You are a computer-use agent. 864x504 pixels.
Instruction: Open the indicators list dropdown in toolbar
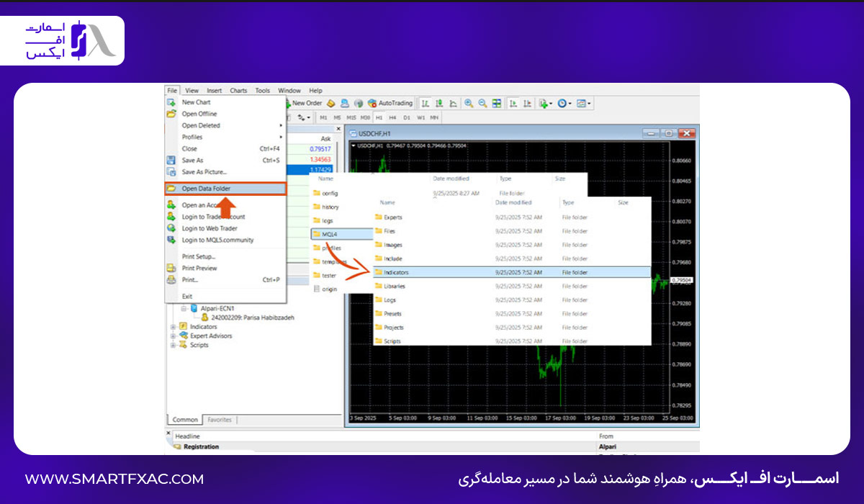point(546,104)
